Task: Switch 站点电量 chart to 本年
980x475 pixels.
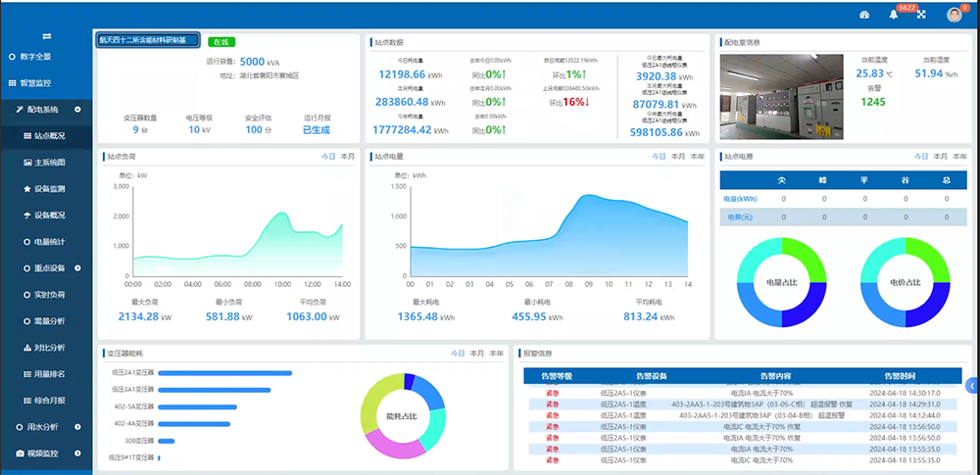Action: click(698, 156)
